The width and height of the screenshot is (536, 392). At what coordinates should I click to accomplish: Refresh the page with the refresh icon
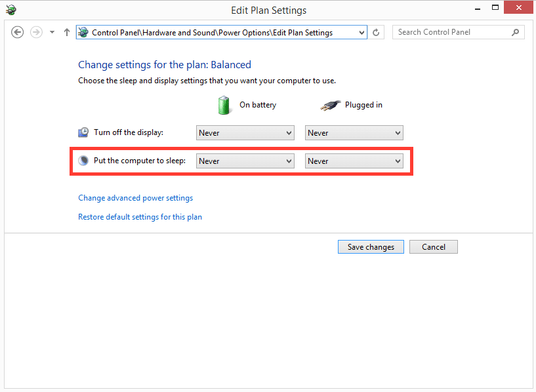coord(376,32)
